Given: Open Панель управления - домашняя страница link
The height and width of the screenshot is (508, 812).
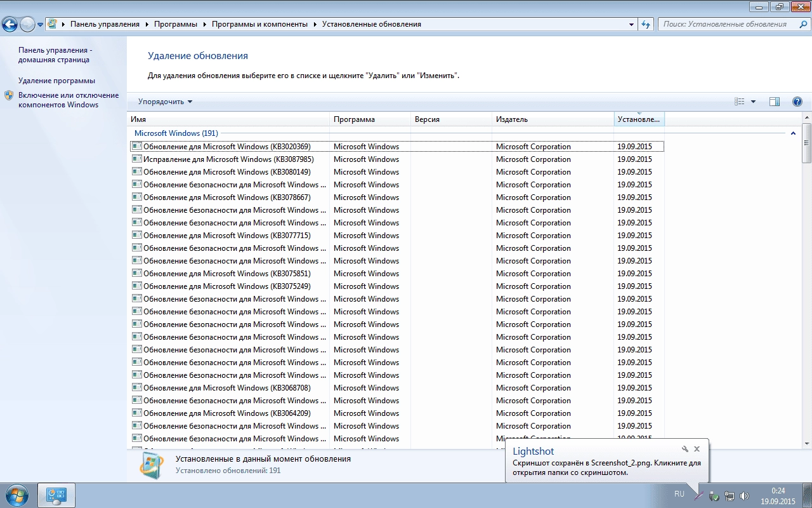Looking at the screenshot, I should pyautogui.click(x=55, y=55).
